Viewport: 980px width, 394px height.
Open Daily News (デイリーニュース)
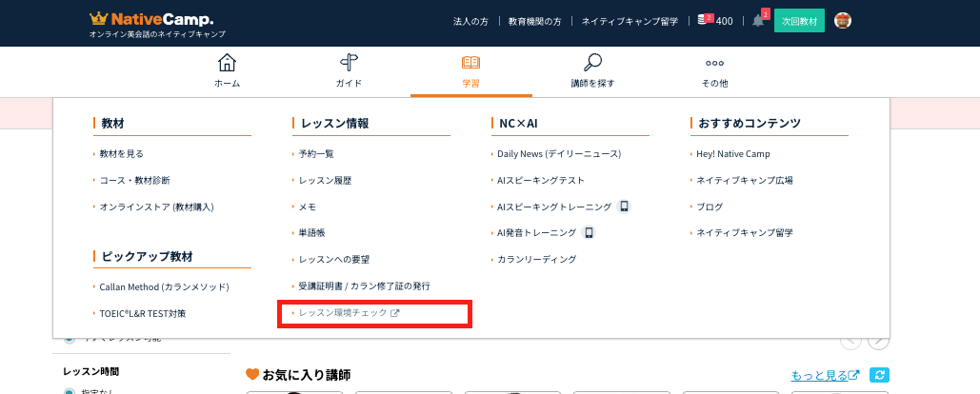coord(559,153)
